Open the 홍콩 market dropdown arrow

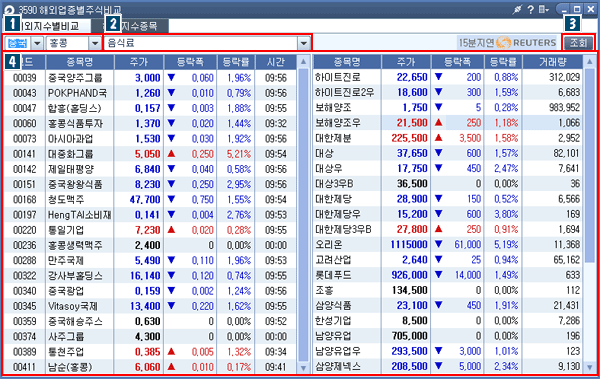95,43
